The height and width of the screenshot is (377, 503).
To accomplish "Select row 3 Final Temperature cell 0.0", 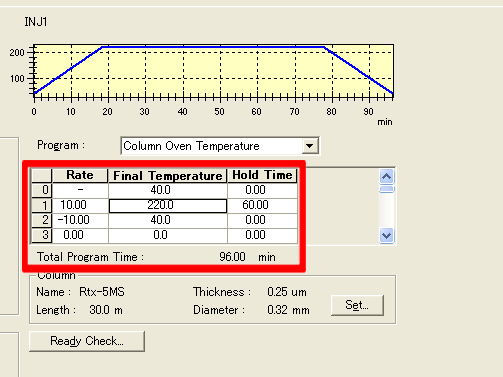I will click(x=168, y=235).
